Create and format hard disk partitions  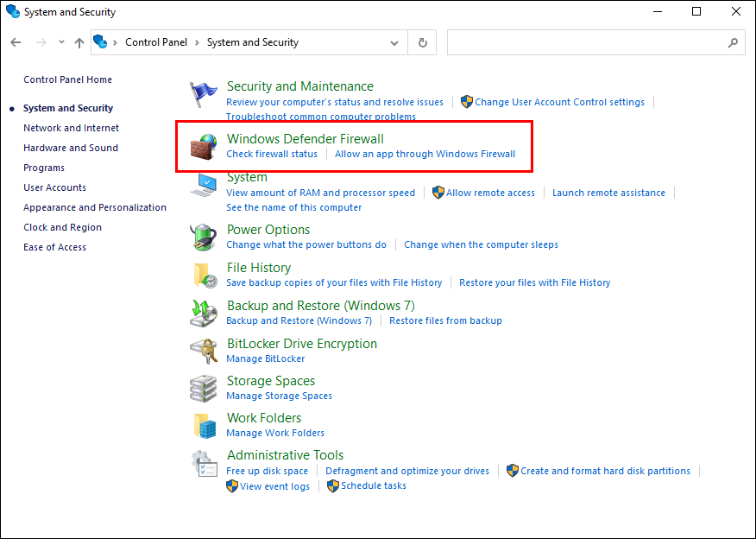point(605,471)
